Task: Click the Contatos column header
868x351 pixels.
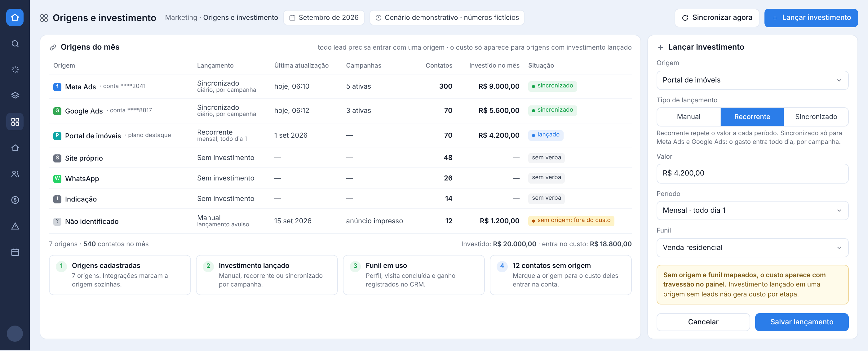Action: pyautogui.click(x=439, y=65)
